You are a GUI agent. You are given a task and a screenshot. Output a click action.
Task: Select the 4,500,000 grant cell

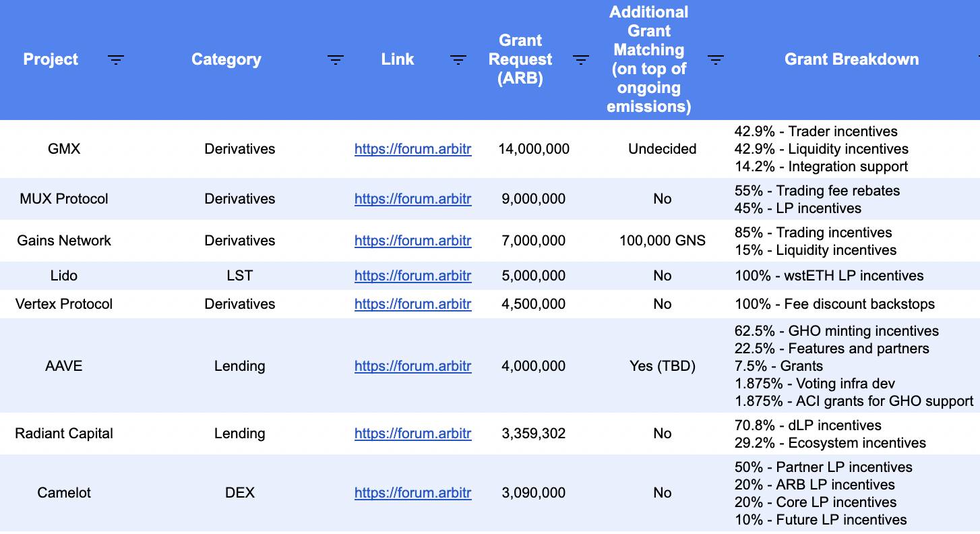coord(534,304)
